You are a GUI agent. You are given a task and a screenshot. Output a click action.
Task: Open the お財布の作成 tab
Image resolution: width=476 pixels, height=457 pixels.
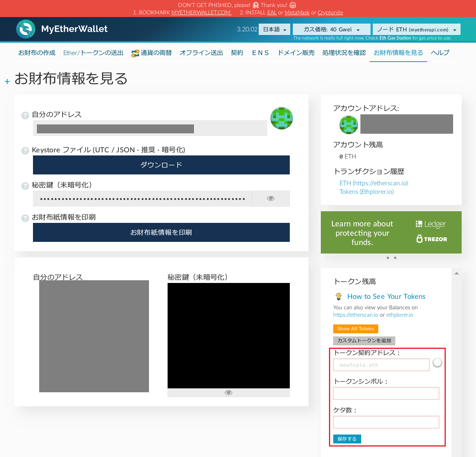37,53
